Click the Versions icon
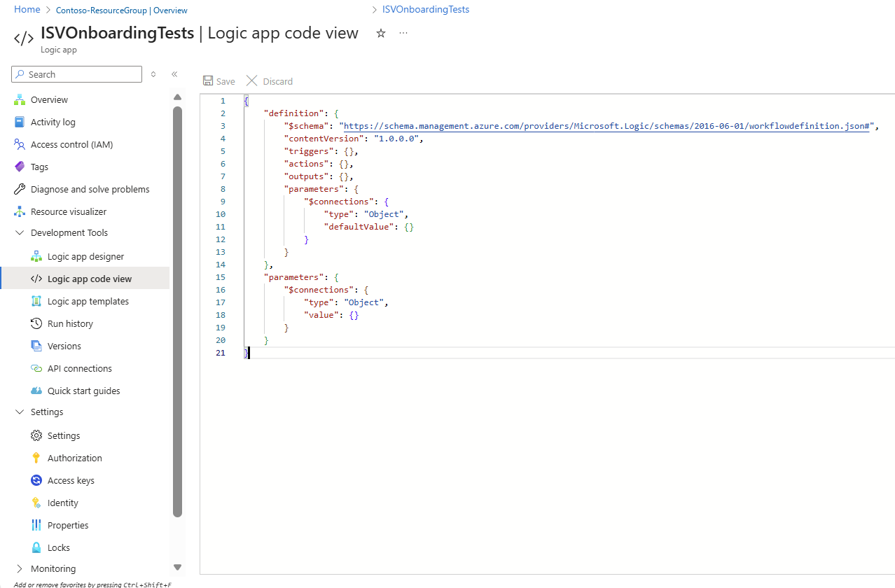Screen dimensions: 895x588 coord(36,346)
